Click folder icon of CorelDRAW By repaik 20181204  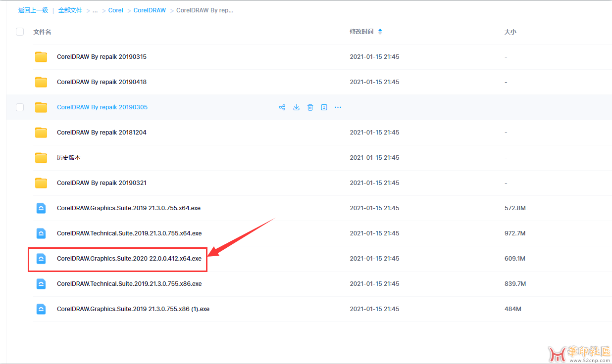[41, 133]
